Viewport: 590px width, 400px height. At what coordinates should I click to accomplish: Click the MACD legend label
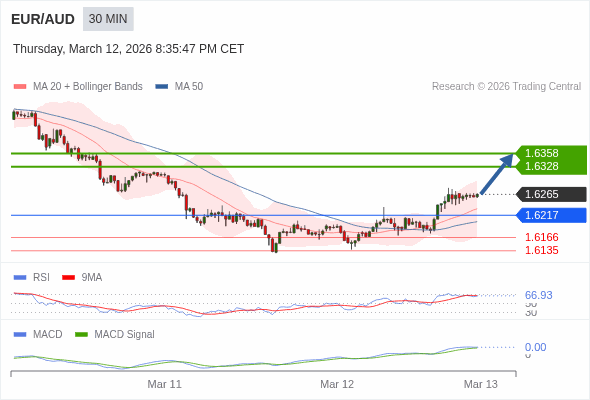(x=48, y=334)
